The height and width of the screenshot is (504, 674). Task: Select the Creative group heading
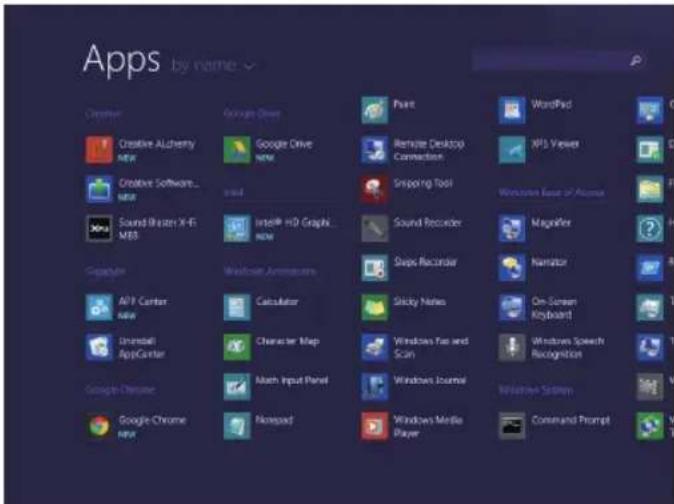[x=103, y=114]
